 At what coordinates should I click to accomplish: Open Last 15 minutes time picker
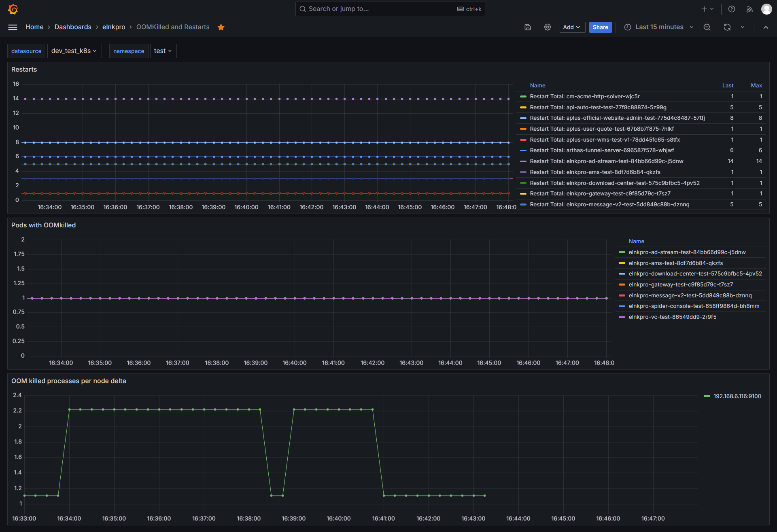pos(659,27)
